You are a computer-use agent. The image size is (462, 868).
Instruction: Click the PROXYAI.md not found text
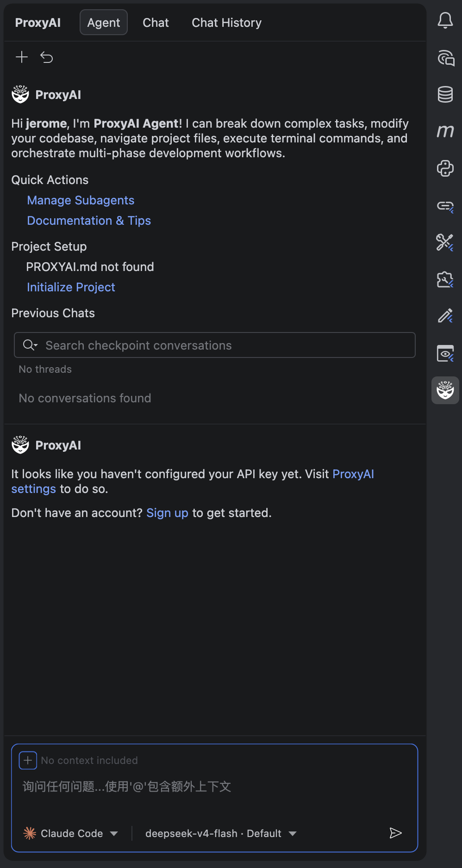tap(90, 267)
